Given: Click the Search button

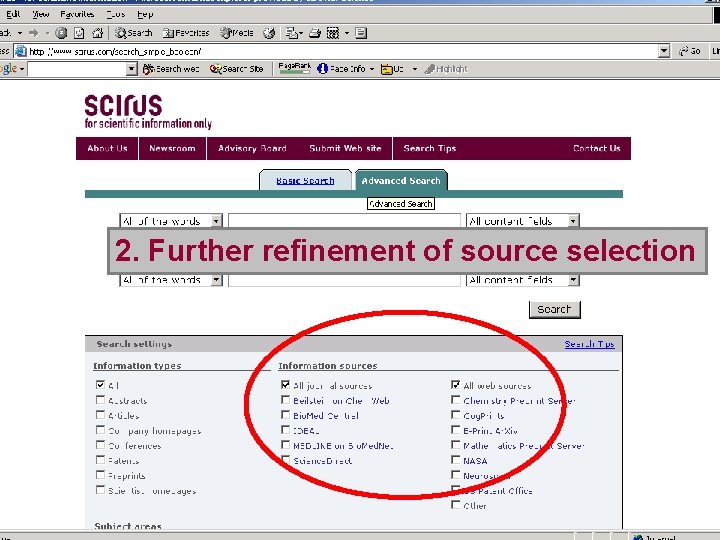Looking at the screenshot, I should pos(554,309).
